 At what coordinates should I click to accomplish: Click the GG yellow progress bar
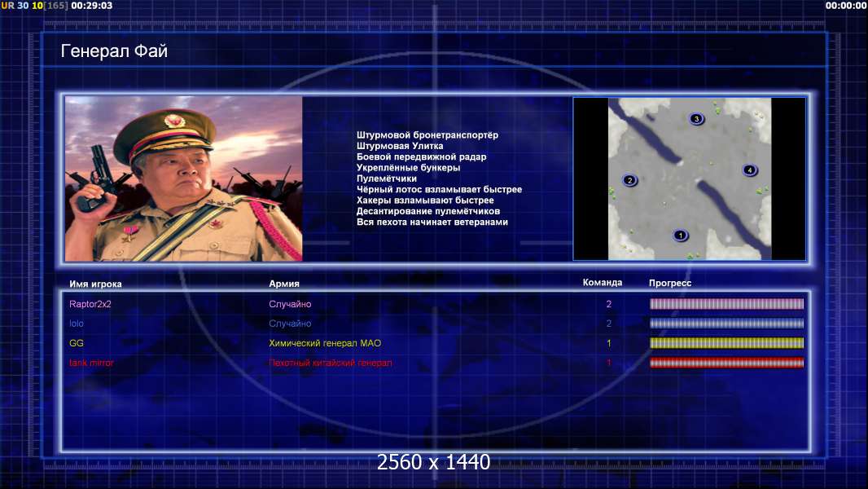726,343
